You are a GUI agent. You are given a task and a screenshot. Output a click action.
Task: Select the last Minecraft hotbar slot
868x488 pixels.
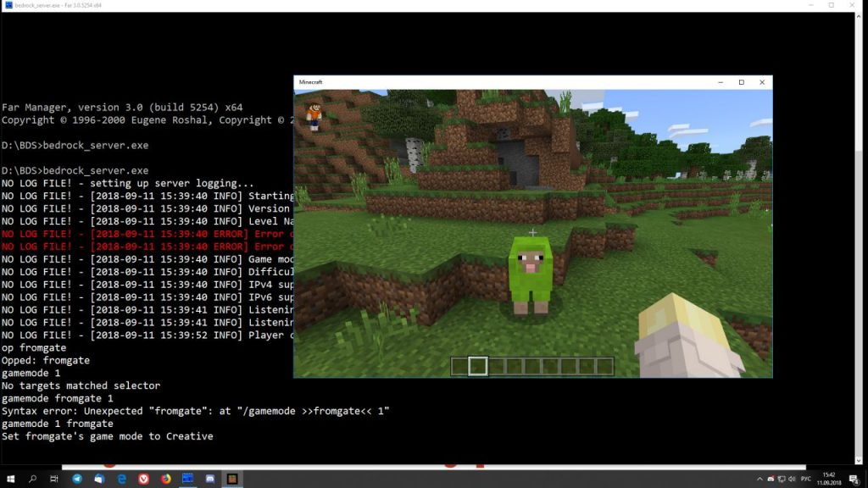604,366
